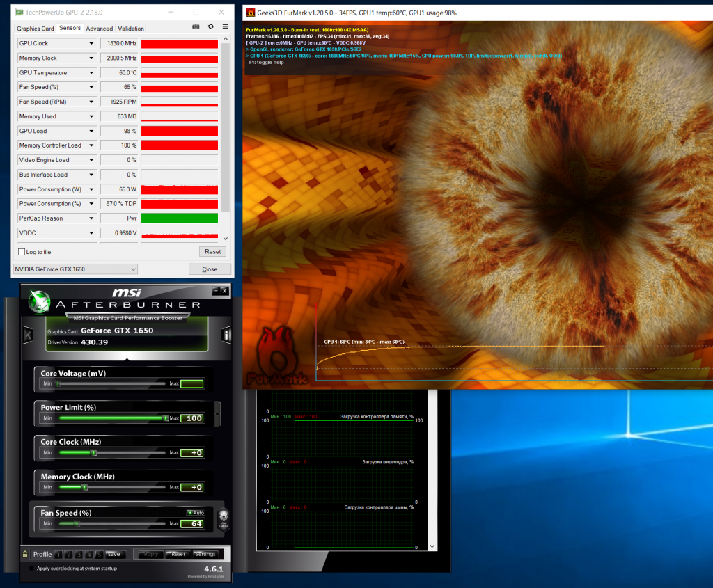Open the GPU-Z hamburger menu
Image resolution: width=713 pixels, height=588 pixels.
[226, 27]
